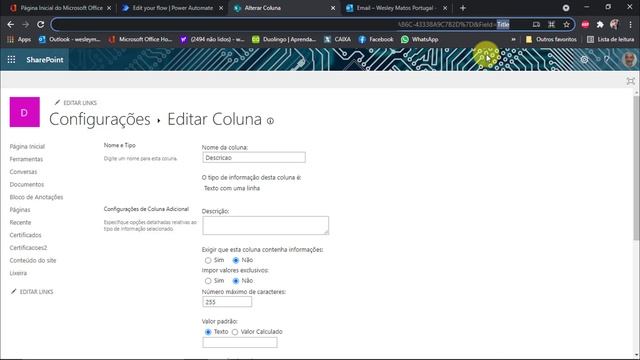The height and width of the screenshot is (360, 640).
Task: Open Bloco de Anotações in the sidebar
Action: [x=36, y=197]
